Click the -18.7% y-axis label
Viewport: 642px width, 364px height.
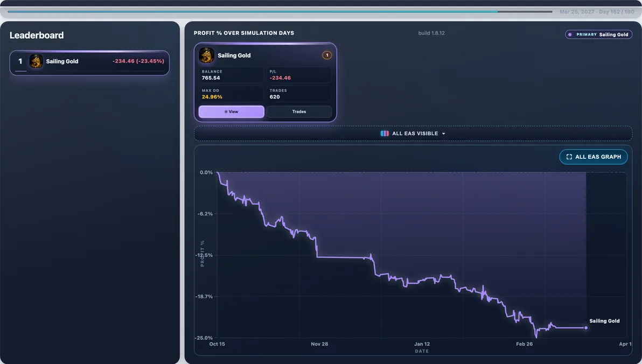point(204,297)
